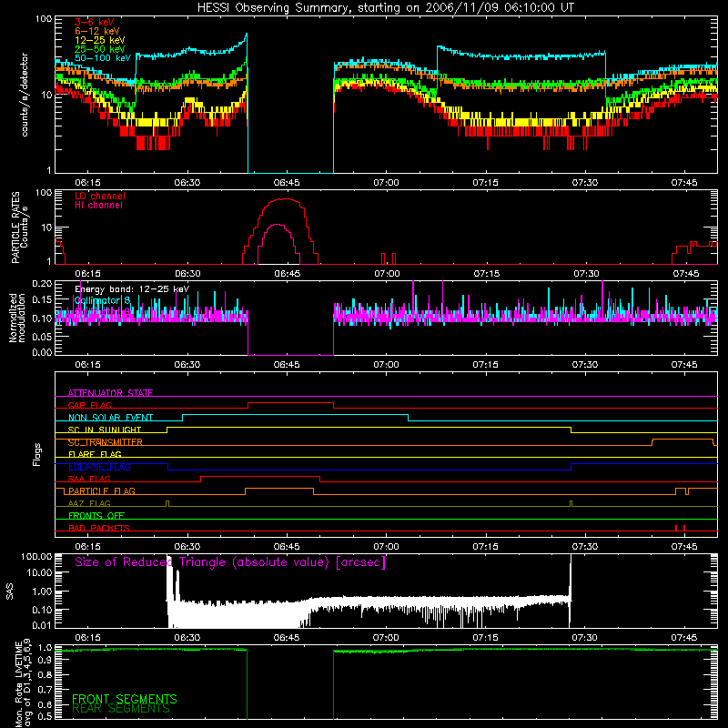Click the 0.00 modulation axis value
This screenshot has height=728, width=728.
coord(42,352)
